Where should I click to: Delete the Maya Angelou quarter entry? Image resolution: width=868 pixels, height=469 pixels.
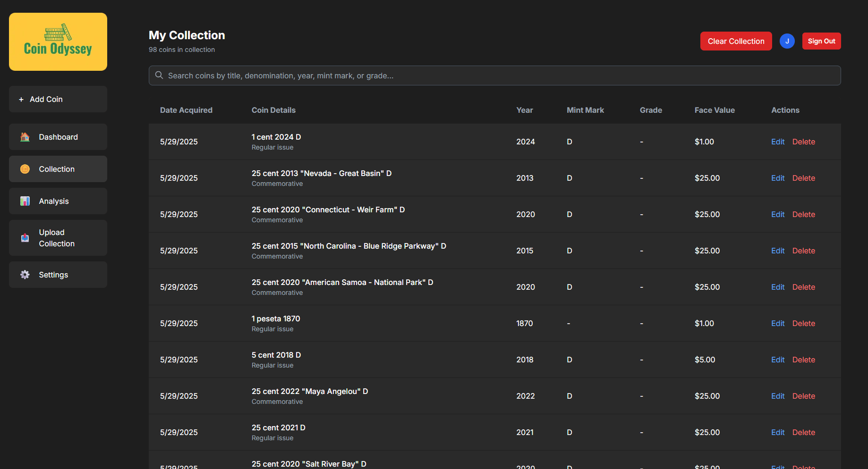803,396
